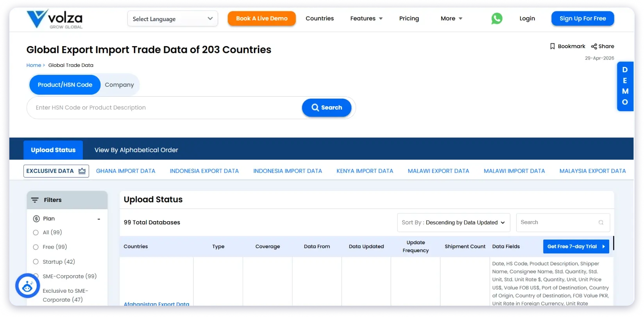Click the Share icon
This screenshot has height=317, width=644.
(x=594, y=46)
